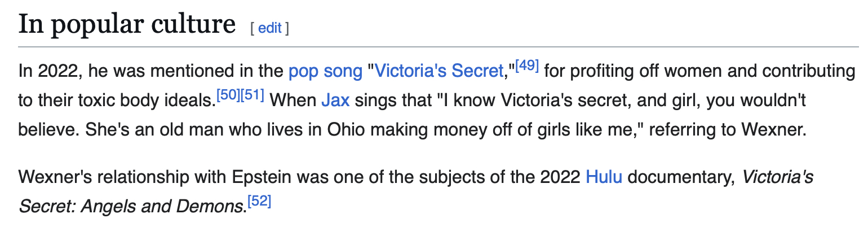
Task: Jump to citation reference 51
Action: click(x=253, y=96)
